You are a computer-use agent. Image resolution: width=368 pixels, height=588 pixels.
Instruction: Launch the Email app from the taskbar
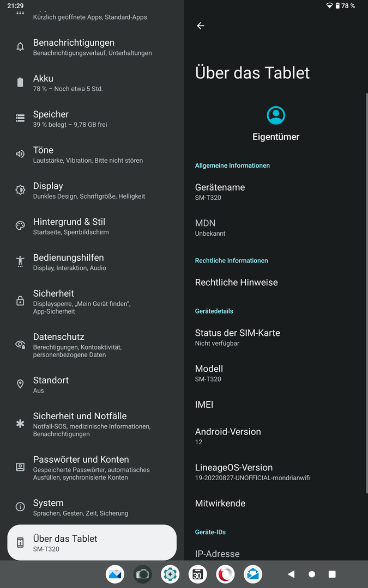[x=253, y=574]
